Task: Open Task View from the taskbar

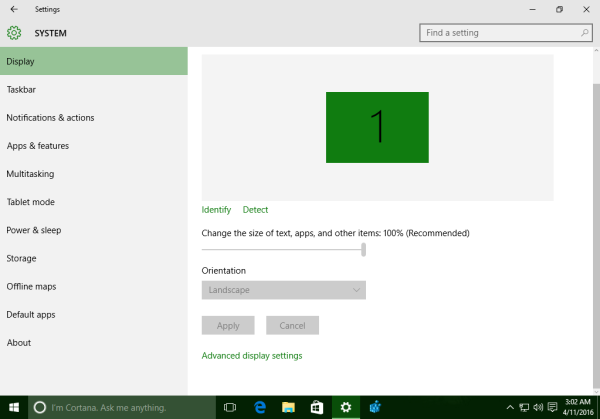Action: point(230,408)
